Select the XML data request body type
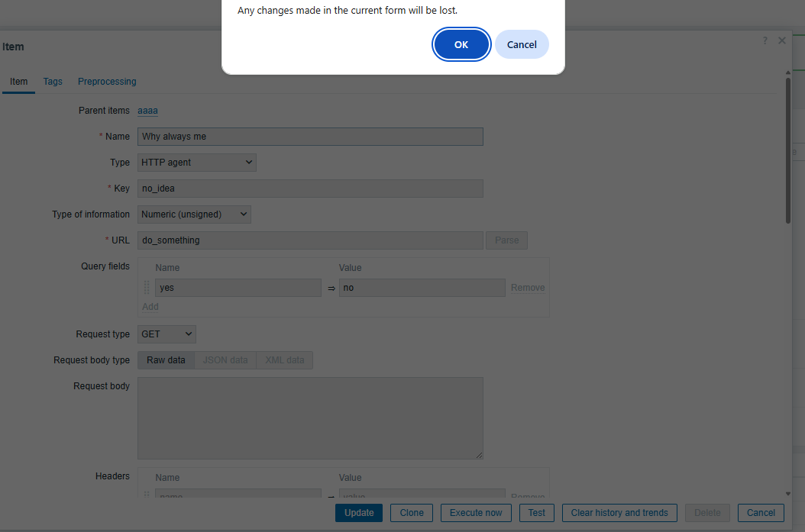Image resolution: width=805 pixels, height=532 pixels. click(x=284, y=360)
